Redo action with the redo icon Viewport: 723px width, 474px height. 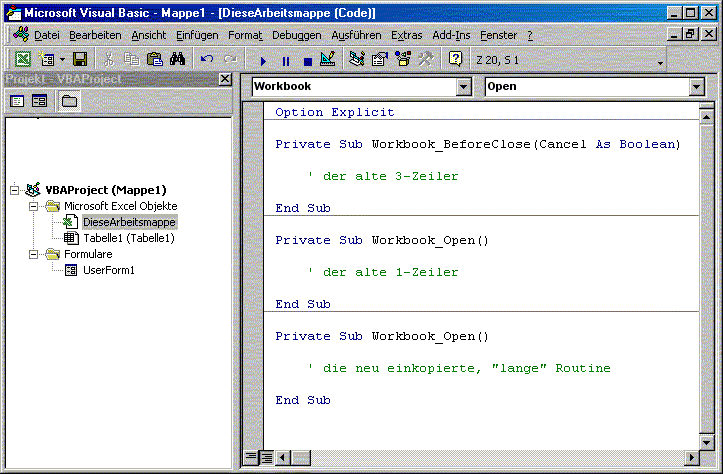click(x=230, y=59)
